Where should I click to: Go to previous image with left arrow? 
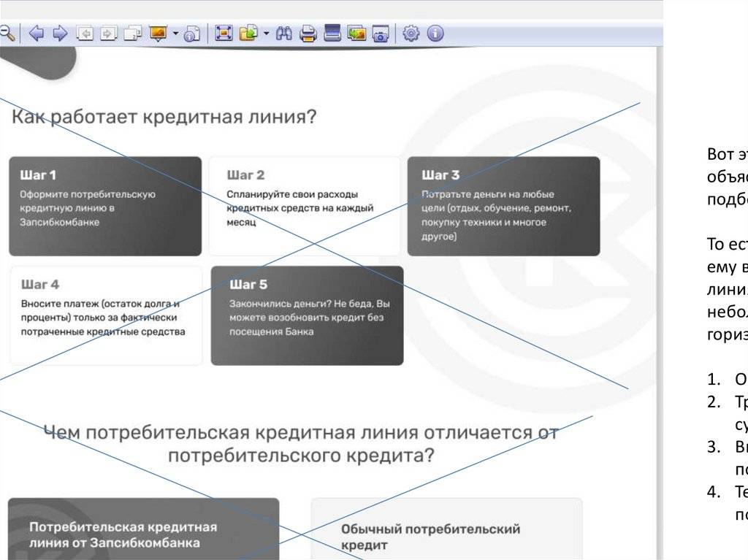(37, 34)
